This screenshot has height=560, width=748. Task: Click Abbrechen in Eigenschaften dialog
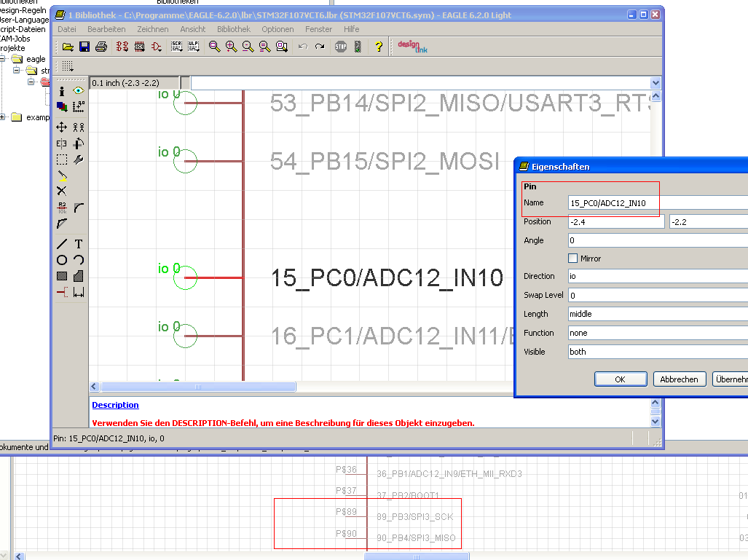[x=680, y=379]
